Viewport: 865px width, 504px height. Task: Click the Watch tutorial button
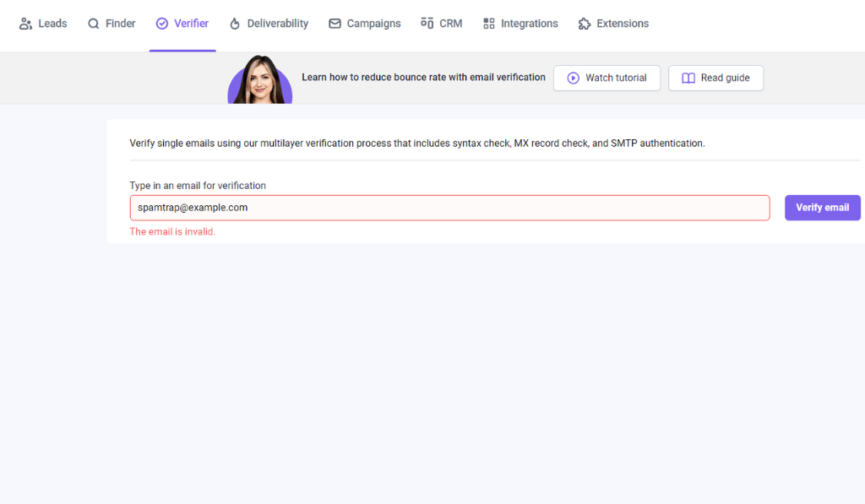point(607,79)
